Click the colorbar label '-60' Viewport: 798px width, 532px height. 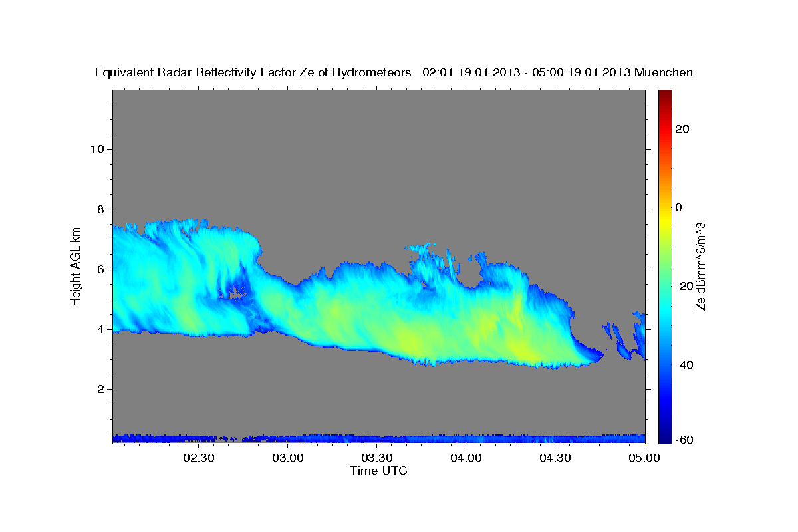pyautogui.click(x=683, y=440)
